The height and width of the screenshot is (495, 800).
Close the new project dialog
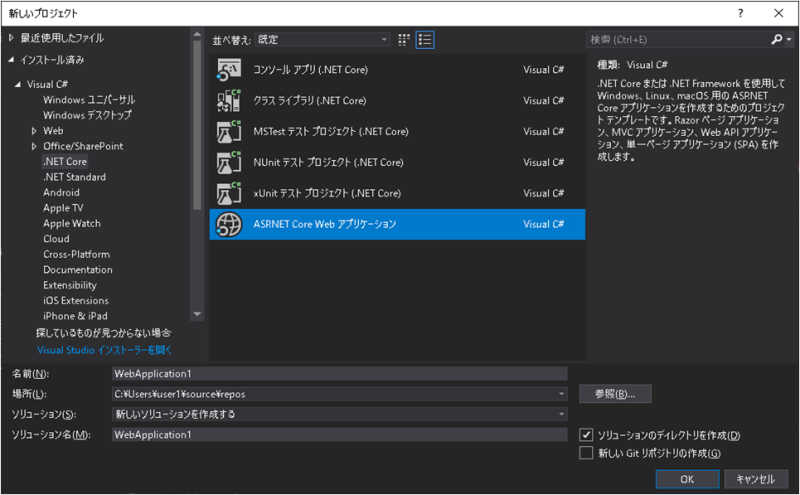[779, 13]
